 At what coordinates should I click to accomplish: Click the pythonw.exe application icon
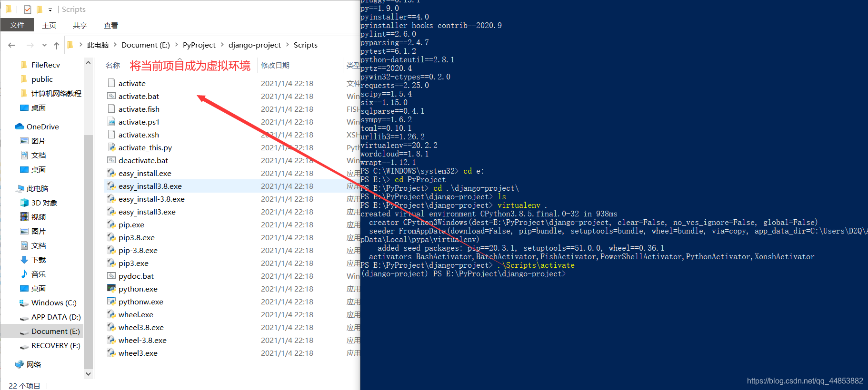[x=111, y=302]
